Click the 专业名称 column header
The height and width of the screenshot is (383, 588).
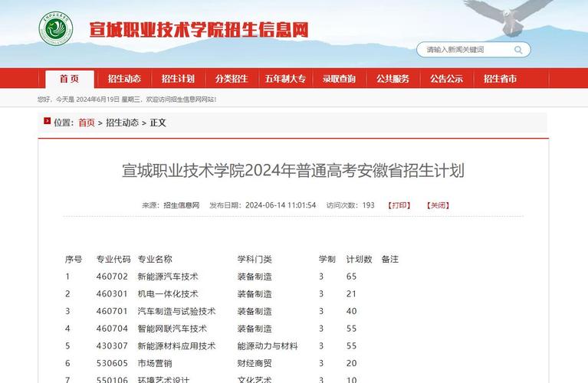tap(155, 260)
